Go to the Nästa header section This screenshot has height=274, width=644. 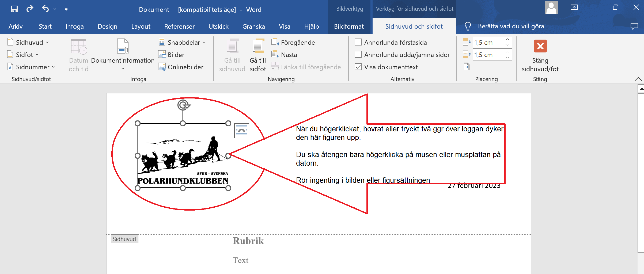point(284,55)
